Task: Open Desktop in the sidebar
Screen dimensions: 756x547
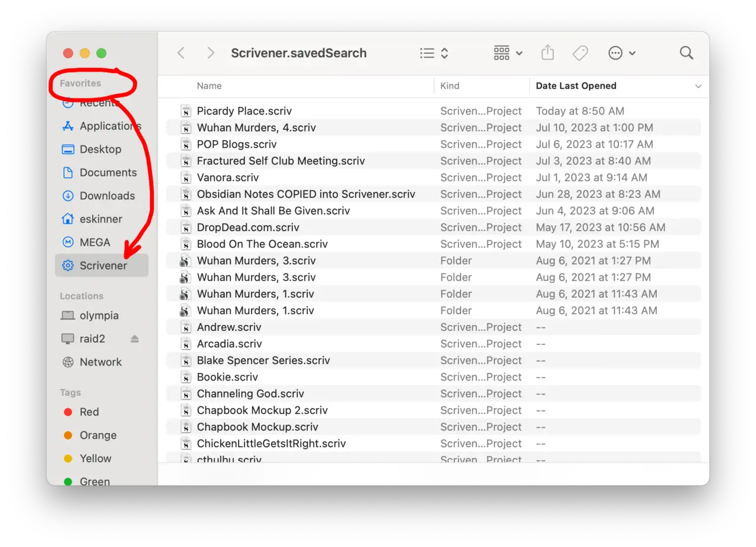Action: (102, 149)
